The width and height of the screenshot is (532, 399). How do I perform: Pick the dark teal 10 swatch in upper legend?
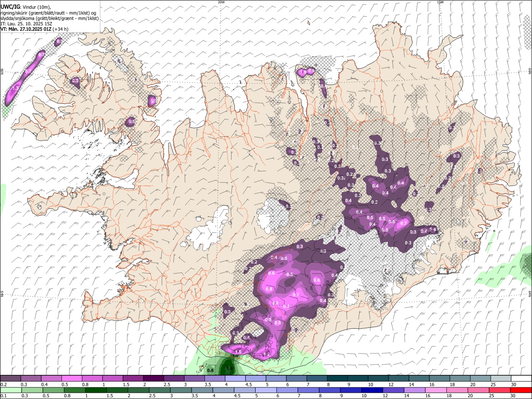tap(377, 378)
